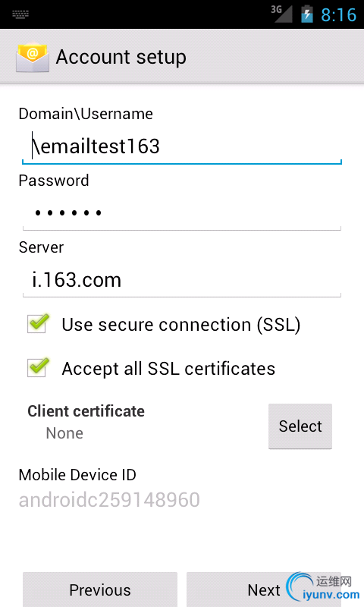
Task: Continue with the Next button
Action: (264, 590)
